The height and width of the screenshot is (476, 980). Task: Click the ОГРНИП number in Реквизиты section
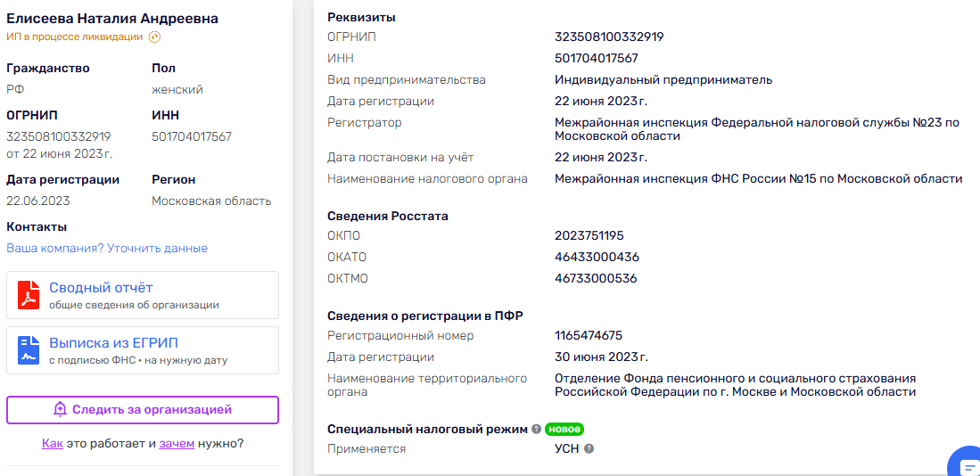point(609,37)
